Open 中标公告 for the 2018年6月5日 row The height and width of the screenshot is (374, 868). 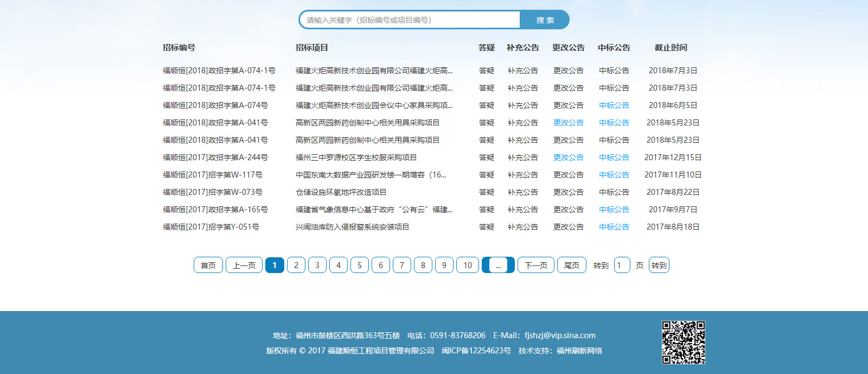click(x=614, y=105)
